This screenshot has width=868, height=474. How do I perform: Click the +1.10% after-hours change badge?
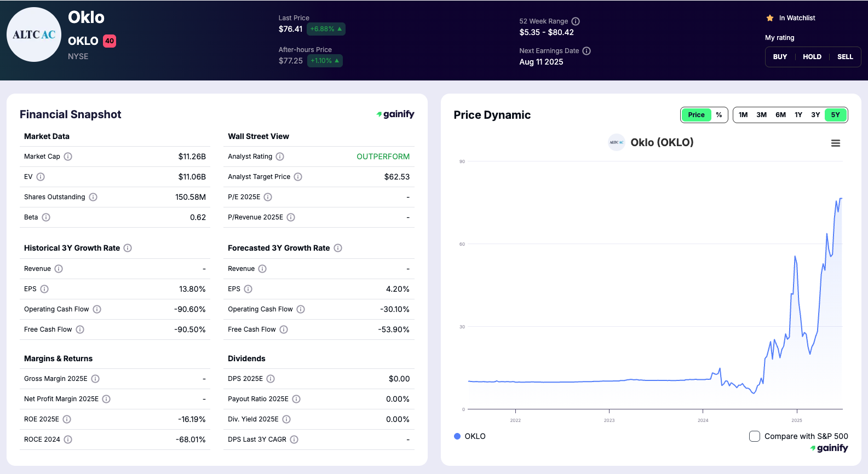(325, 61)
